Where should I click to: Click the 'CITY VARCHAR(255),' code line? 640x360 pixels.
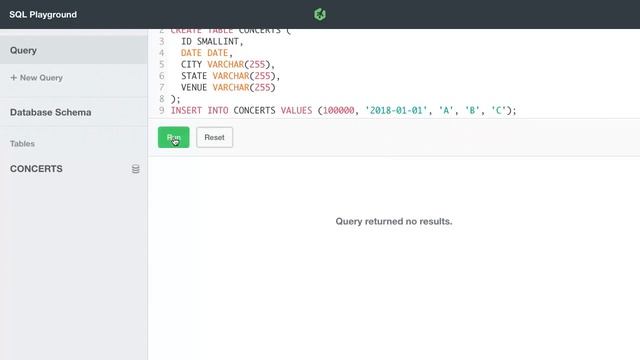(228, 64)
